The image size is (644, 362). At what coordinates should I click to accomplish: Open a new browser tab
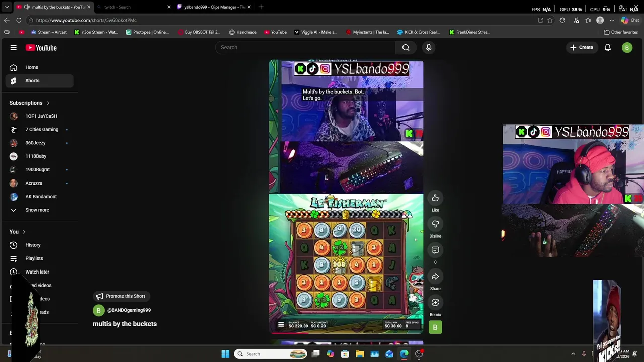(261, 7)
